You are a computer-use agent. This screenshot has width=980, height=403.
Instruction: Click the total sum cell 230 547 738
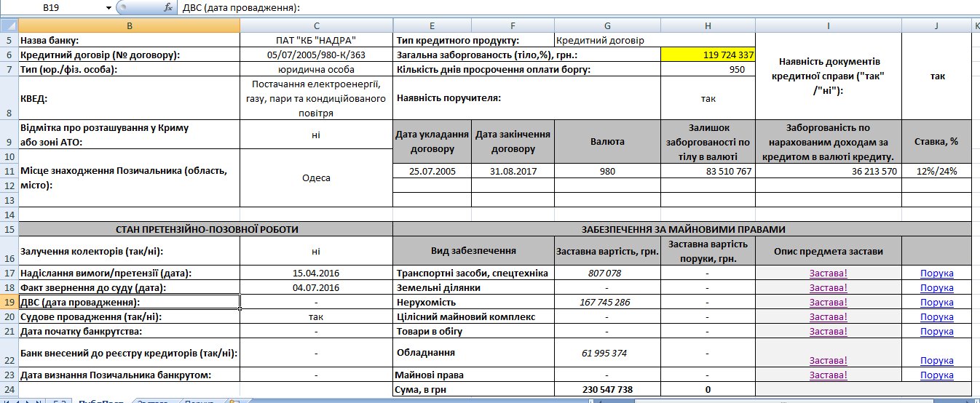pyautogui.click(x=607, y=389)
